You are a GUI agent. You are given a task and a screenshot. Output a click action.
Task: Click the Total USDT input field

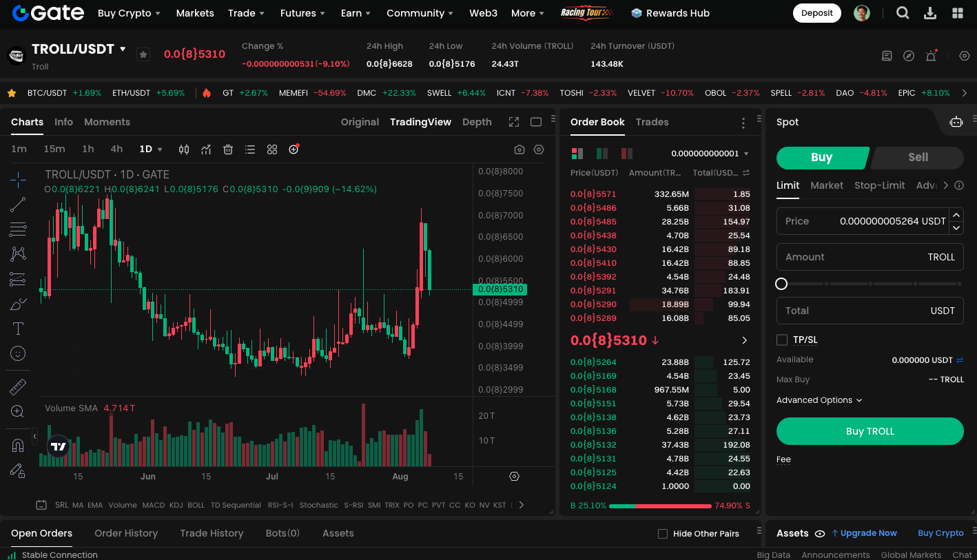point(870,311)
